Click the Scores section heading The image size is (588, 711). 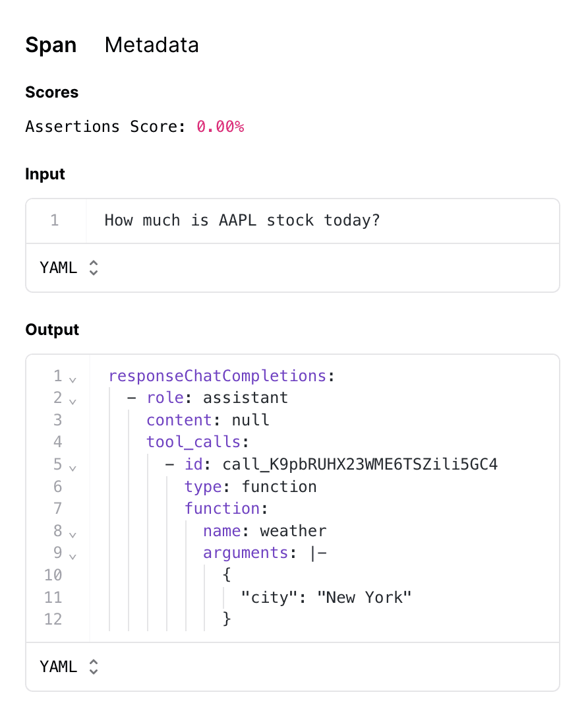(51, 92)
